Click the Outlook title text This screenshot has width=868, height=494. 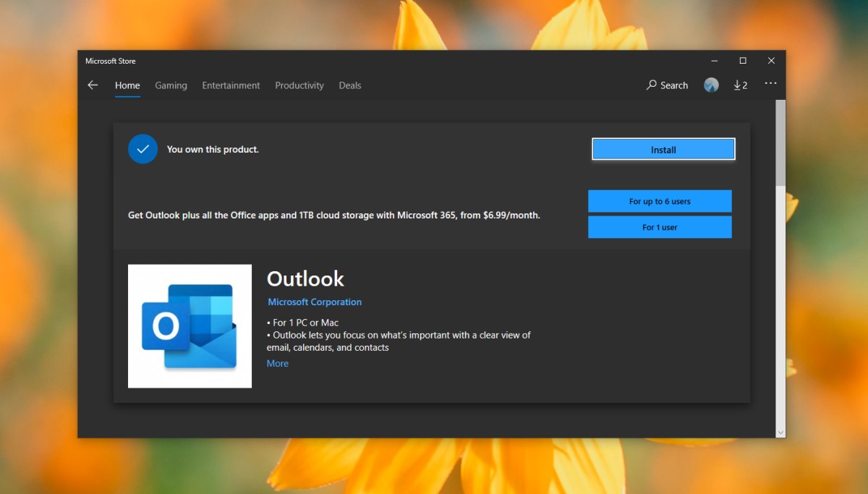305,279
